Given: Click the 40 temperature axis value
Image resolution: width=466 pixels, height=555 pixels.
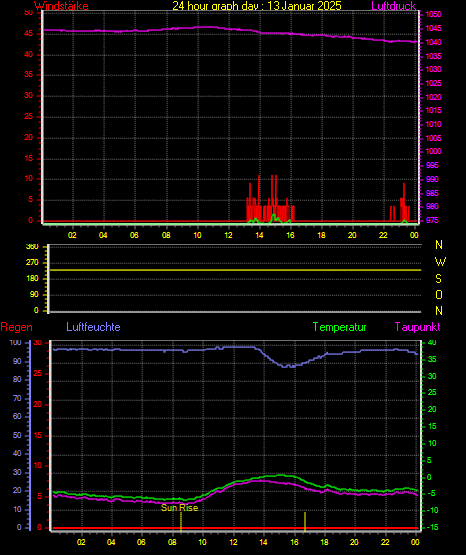Looking at the screenshot, I should 432,343.
